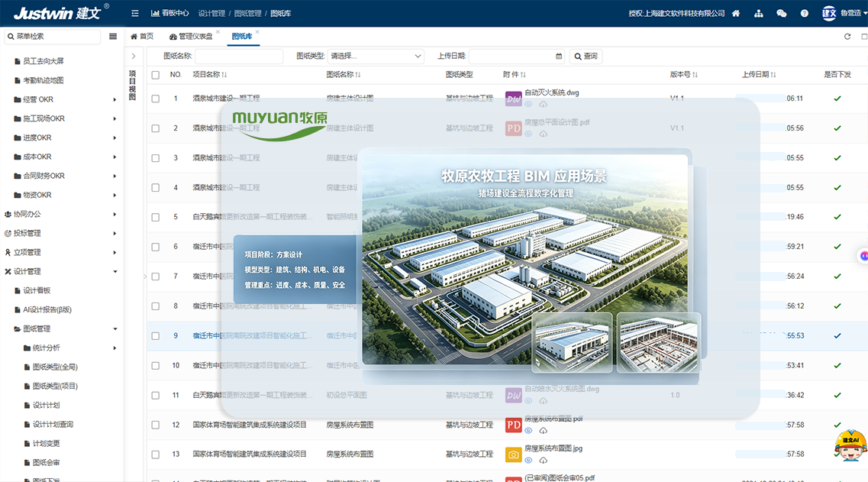Toggle the sidebar collapse hamburger icon
The height and width of the screenshot is (482, 868).
135,13
